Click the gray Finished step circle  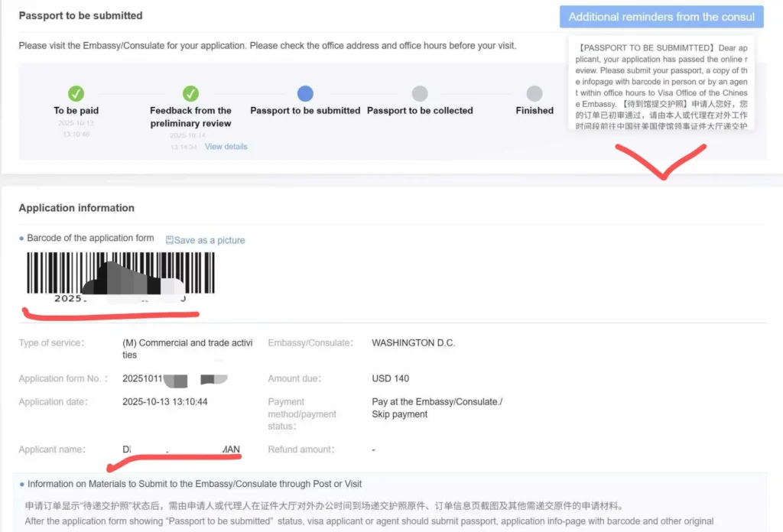534,93
